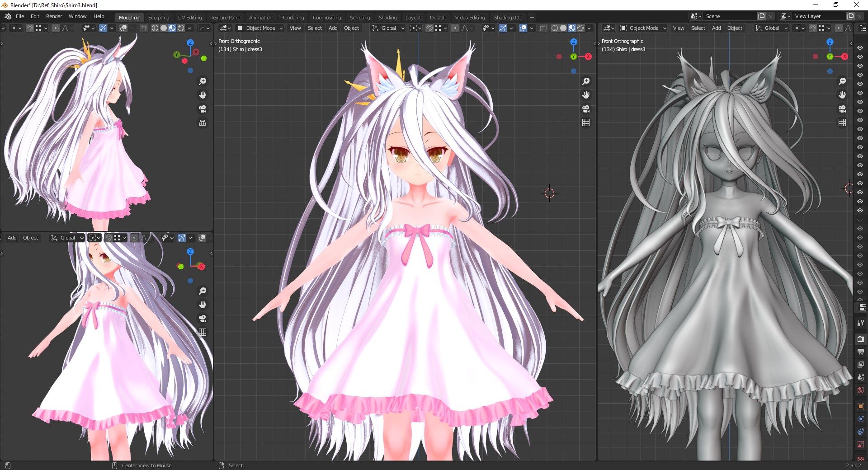The width and height of the screenshot is (868, 470).
Task: Toggle overlays in center viewport header
Action: tap(523, 28)
